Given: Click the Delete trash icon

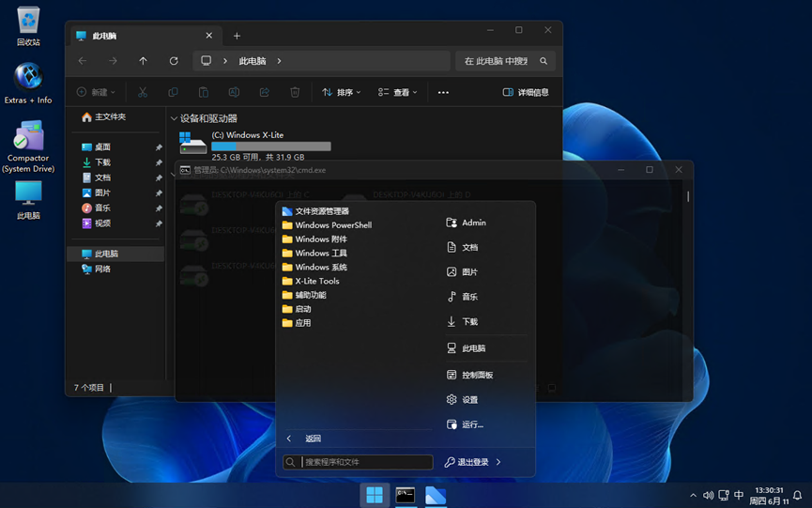Looking at the screenshot, I should (x=295, y=92).
